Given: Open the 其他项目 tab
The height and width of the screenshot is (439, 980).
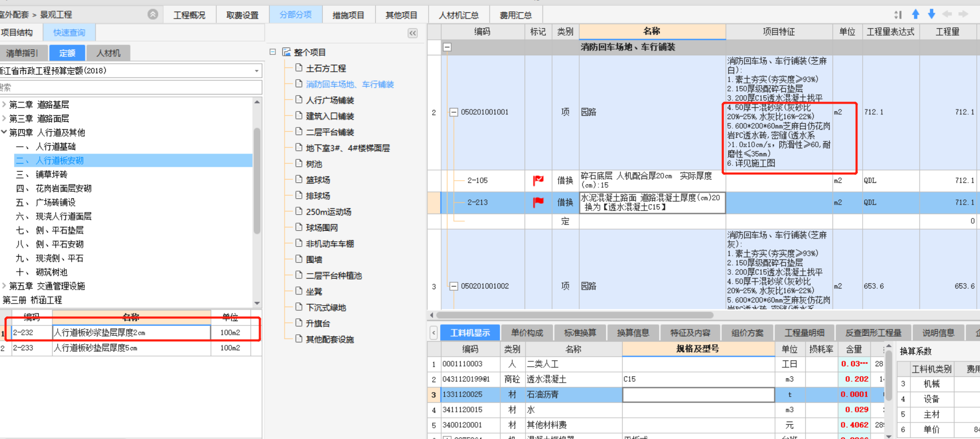Looking at the screenshot, I should pos(402,15).
